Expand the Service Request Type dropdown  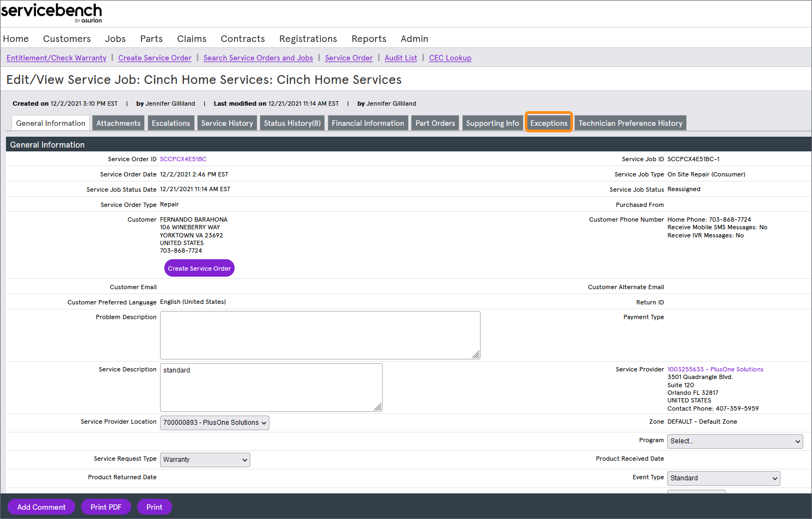click(205, 460)
